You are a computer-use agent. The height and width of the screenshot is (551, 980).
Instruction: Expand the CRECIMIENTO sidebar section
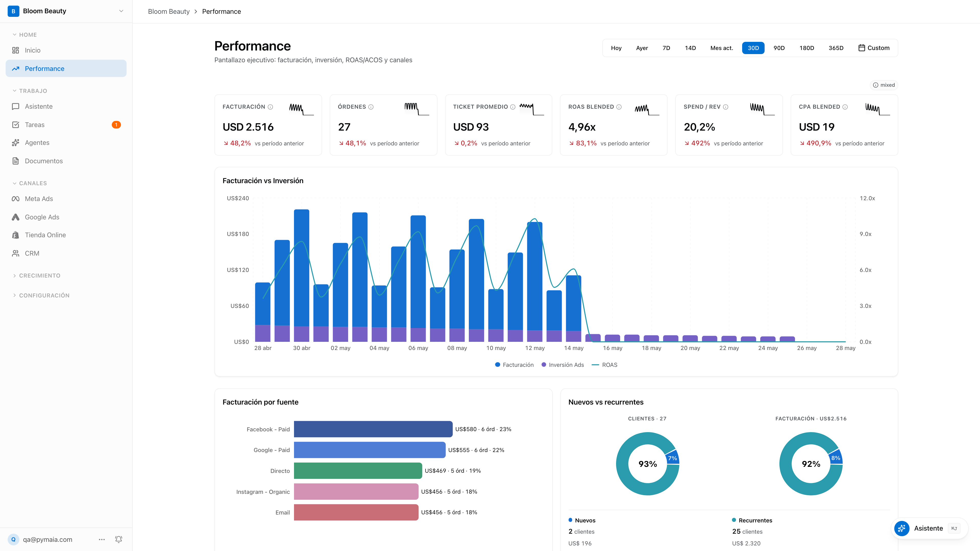click(36, 276)
